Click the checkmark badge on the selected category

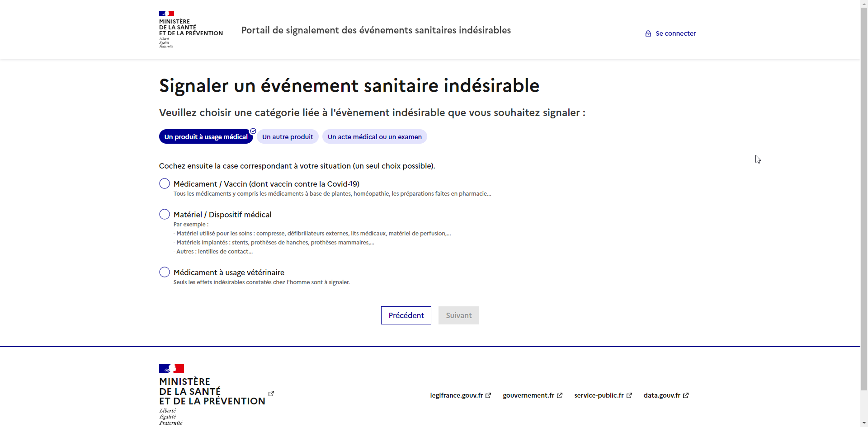(x=253, y=131)
